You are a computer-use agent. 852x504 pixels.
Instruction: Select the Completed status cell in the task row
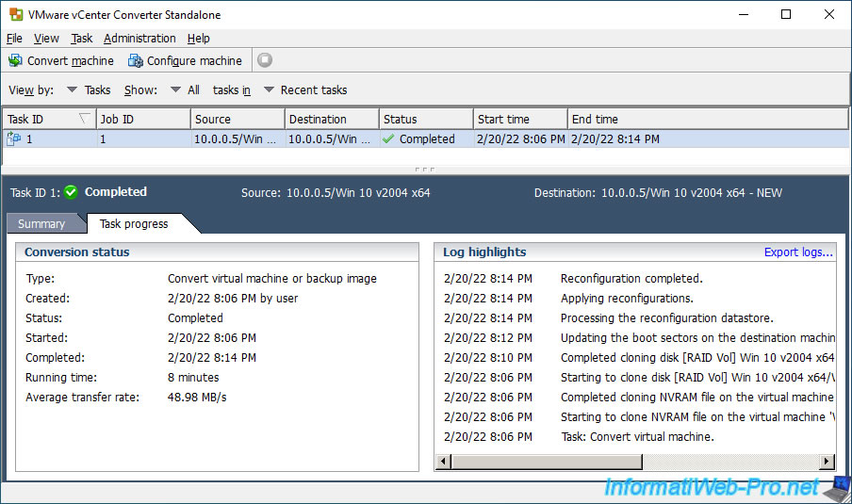coord(426,139)
